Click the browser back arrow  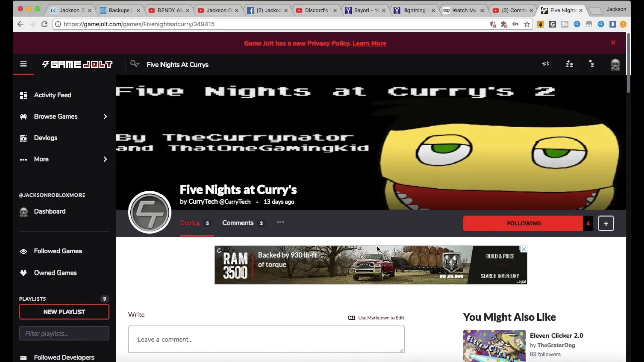pyautogui.click(x=20, y=24)
